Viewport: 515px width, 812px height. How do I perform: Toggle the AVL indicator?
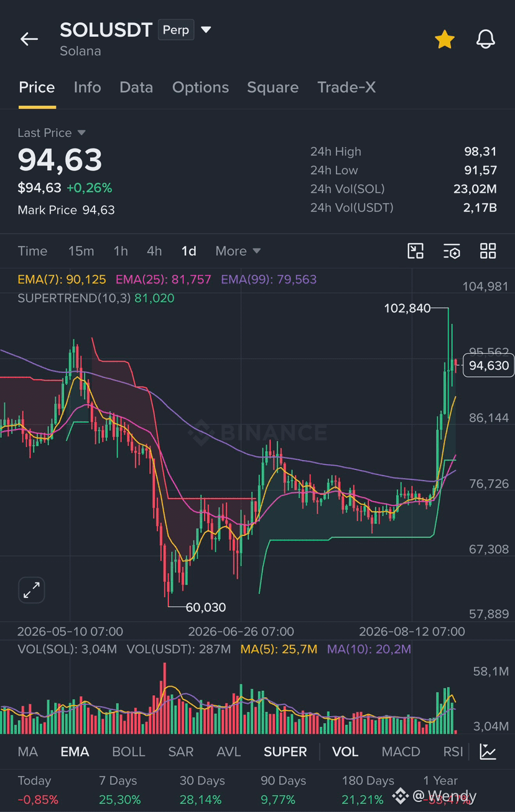click(228, 752)
